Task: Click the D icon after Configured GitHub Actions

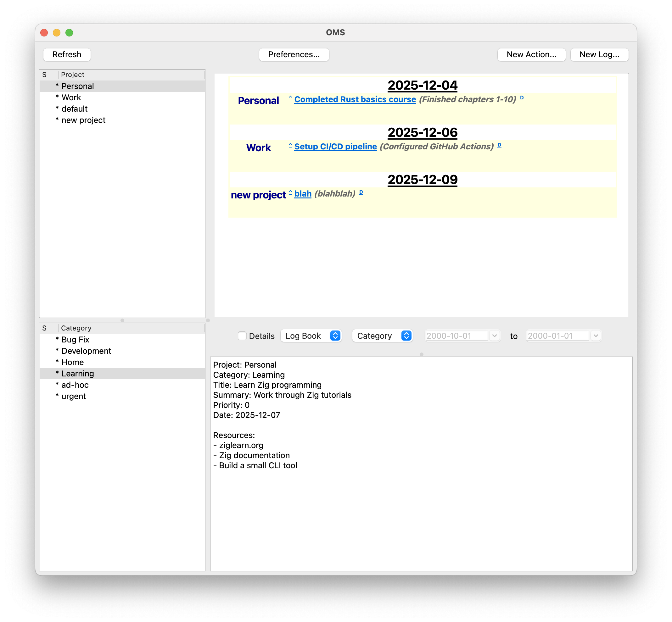Action: [x=499, y=145]
